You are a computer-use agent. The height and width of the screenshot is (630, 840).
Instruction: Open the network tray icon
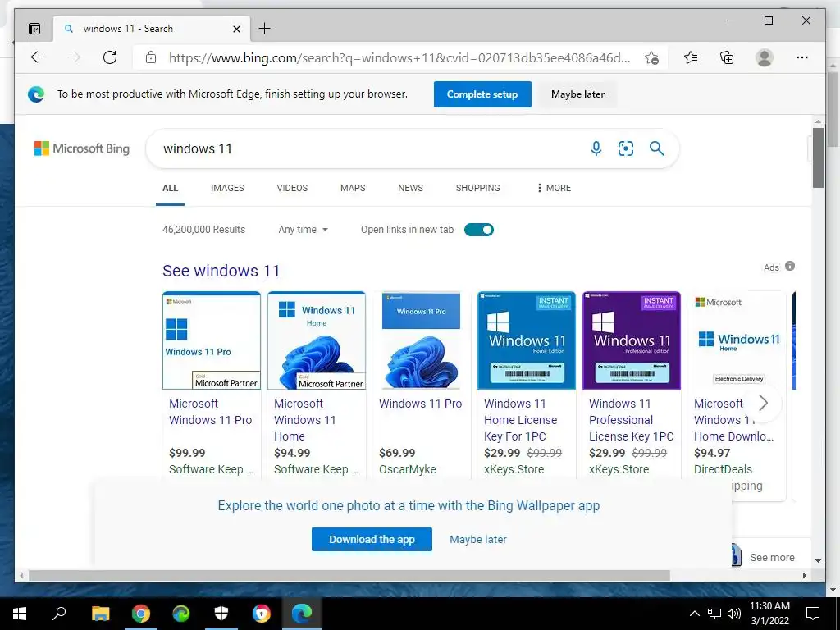point(714,614)
